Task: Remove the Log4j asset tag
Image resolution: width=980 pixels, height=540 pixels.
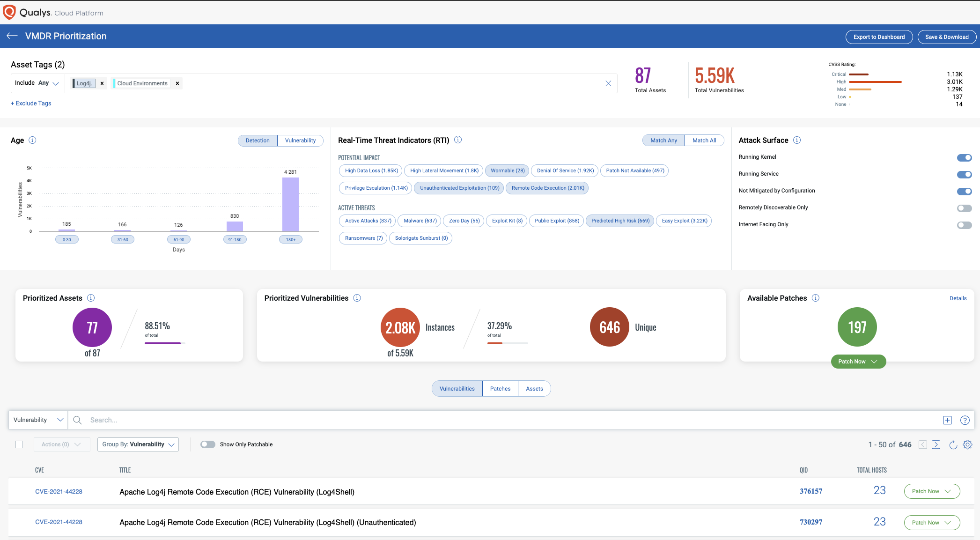Action: (102, 83)
